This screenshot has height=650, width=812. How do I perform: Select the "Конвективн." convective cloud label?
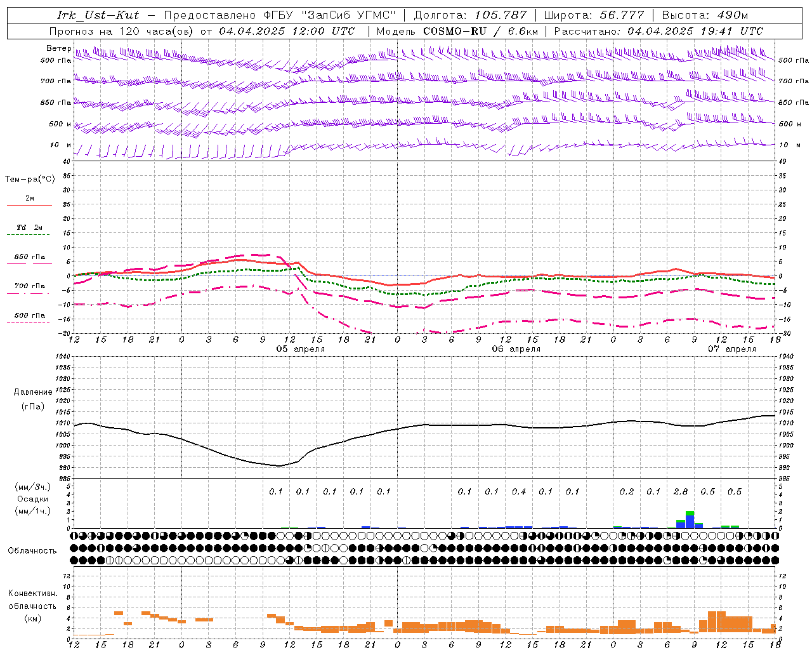[32, 594]
